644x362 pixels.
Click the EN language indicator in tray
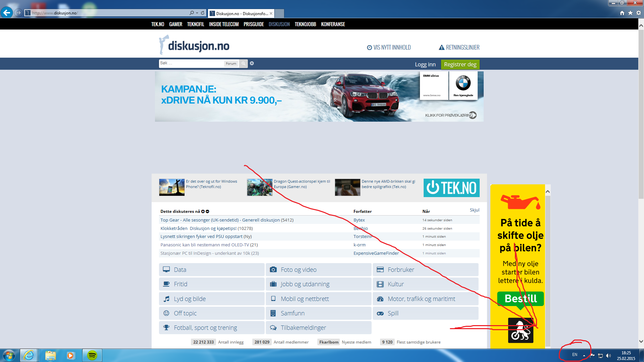575,355
